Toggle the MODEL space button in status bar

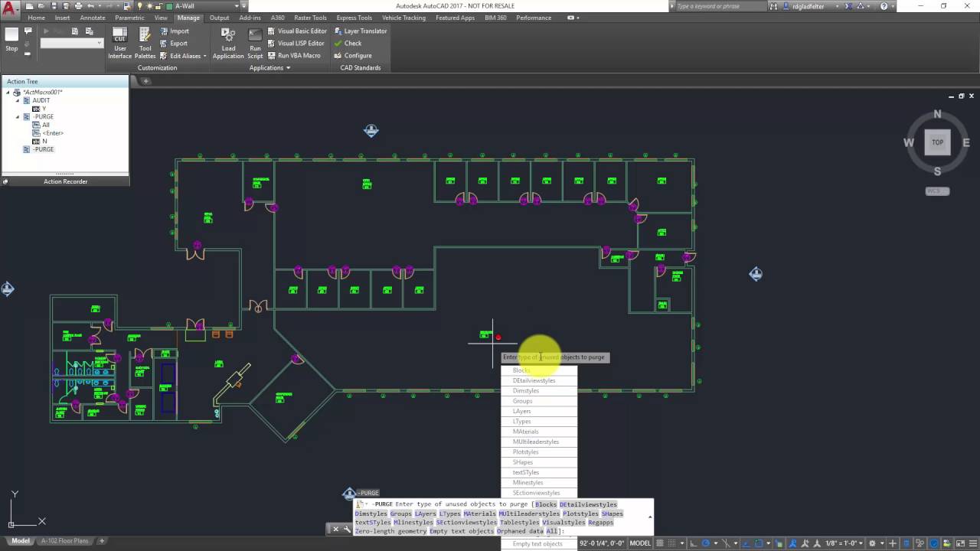(x=639, y=543)
